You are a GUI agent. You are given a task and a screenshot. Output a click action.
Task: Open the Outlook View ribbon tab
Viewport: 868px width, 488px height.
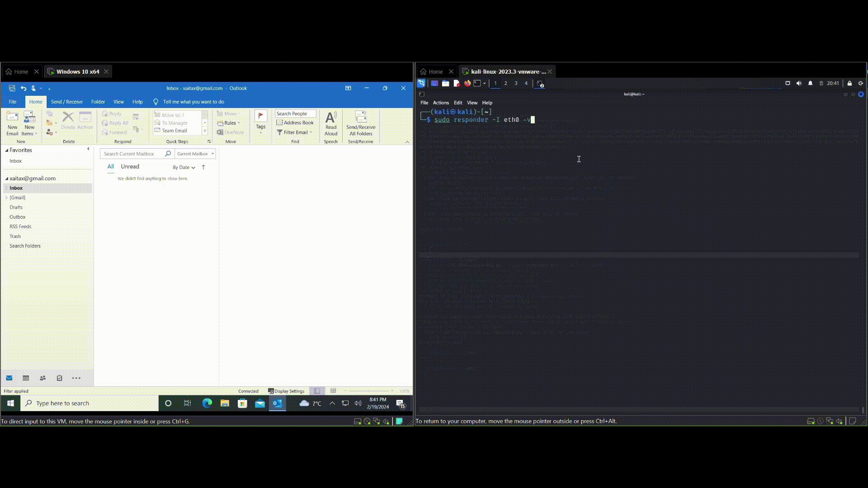point(118,102)
